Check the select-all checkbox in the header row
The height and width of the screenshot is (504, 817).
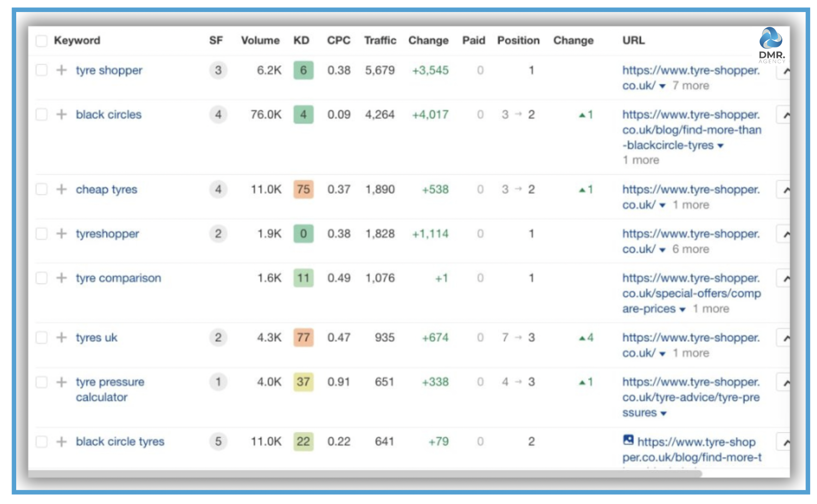[41, 41]
